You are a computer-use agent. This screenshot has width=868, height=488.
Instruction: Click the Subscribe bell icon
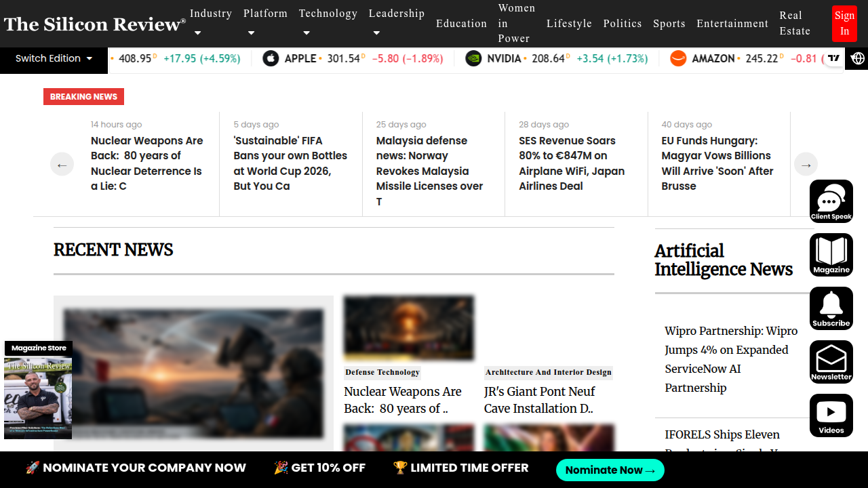tap(831, 308)
